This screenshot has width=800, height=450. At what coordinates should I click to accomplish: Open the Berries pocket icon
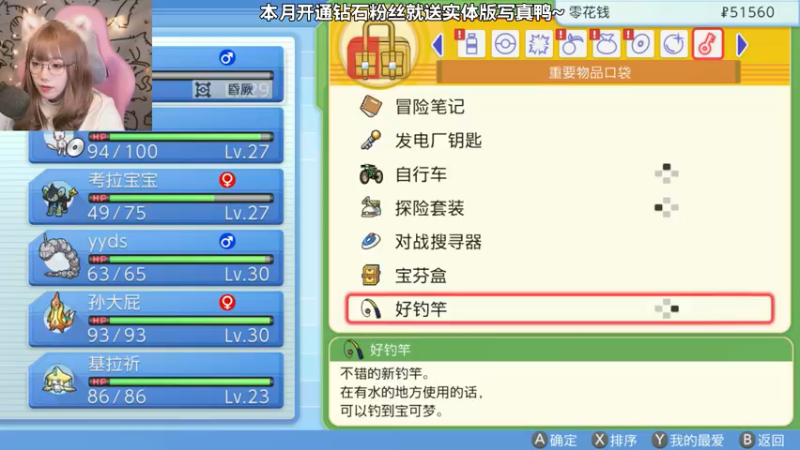[572, 44]
